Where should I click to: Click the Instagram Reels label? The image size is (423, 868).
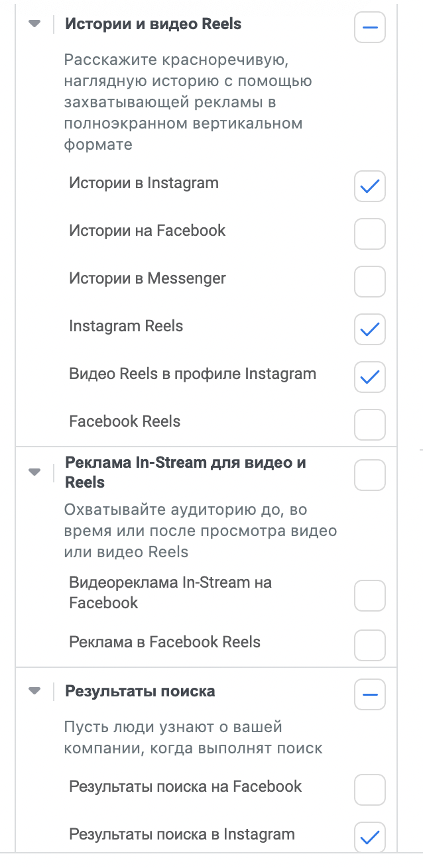coord(126,326)
